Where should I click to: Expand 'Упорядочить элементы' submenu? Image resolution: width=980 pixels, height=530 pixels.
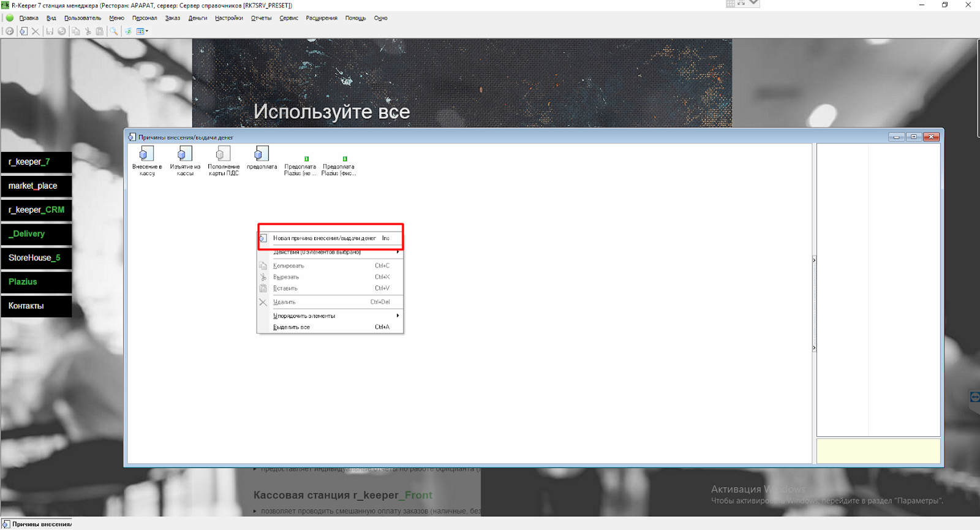click(x=330, y=316)
